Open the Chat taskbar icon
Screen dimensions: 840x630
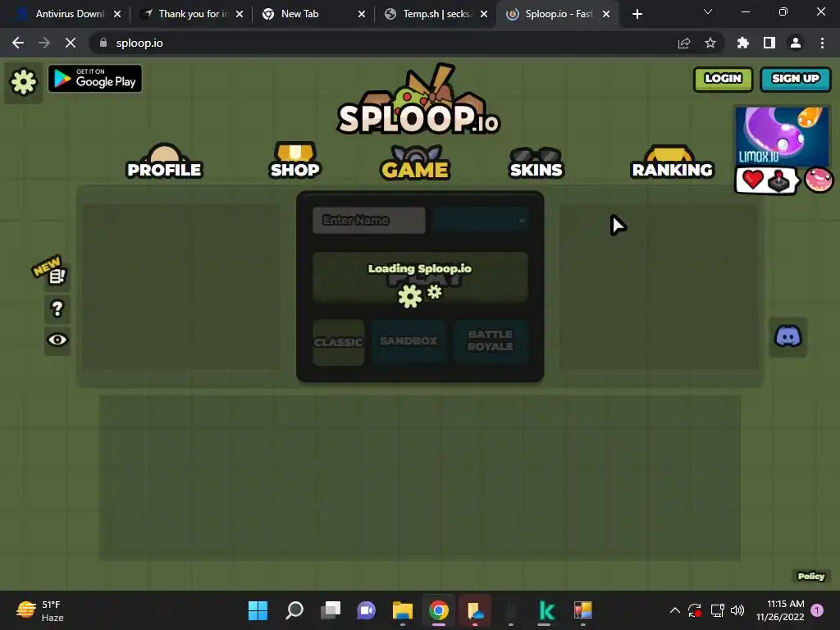pos(367,610)
